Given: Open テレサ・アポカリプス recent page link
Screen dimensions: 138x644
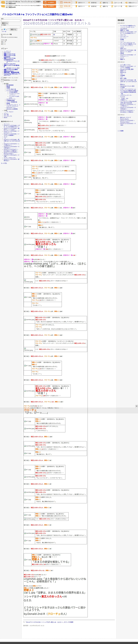Looking at the screenshot, I should (10, 158).
